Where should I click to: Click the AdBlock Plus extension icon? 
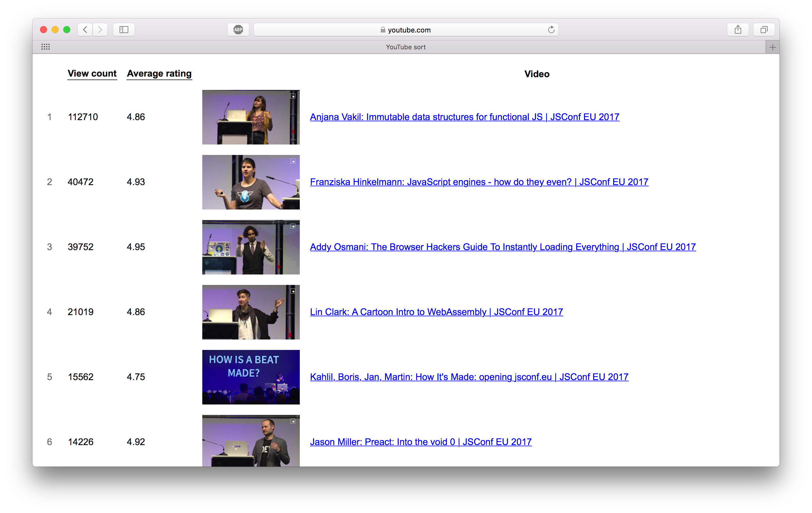(x=238, y=30)
